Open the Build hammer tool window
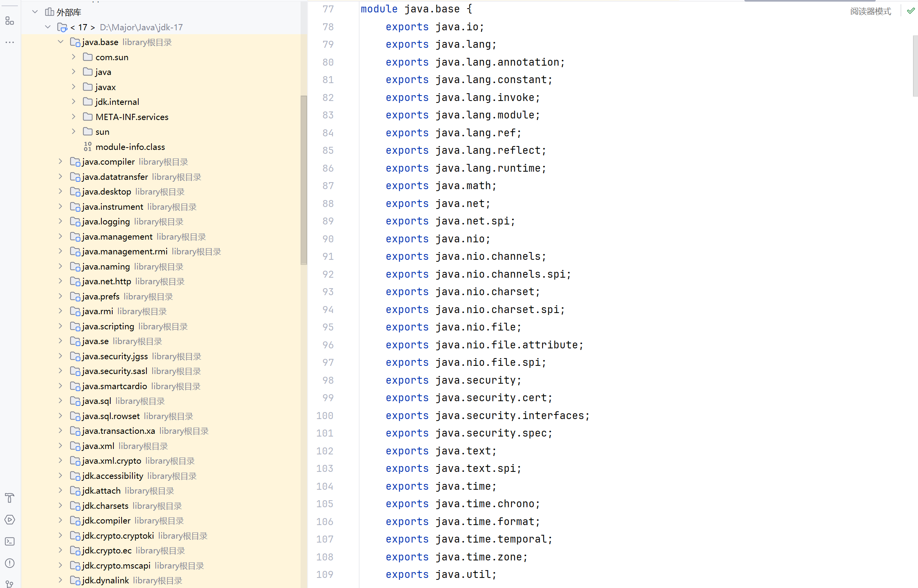 pyautogui.click(x=10, y=498)
